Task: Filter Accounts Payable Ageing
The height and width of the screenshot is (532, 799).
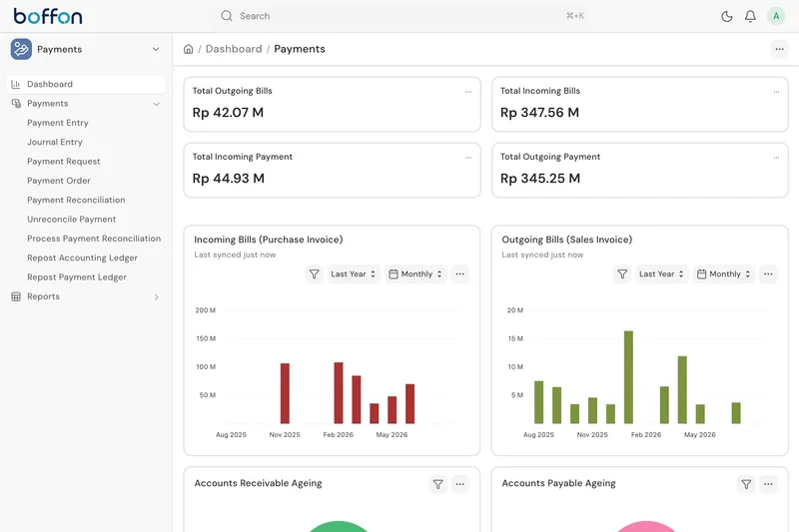Action: click(x=746, y=484)
